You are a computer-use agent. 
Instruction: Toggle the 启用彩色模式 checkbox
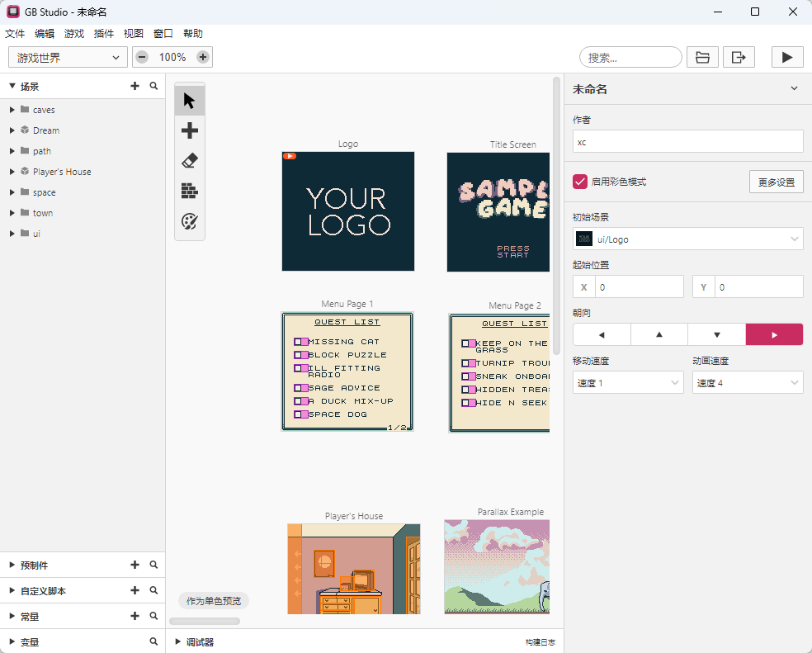(580, 182)
